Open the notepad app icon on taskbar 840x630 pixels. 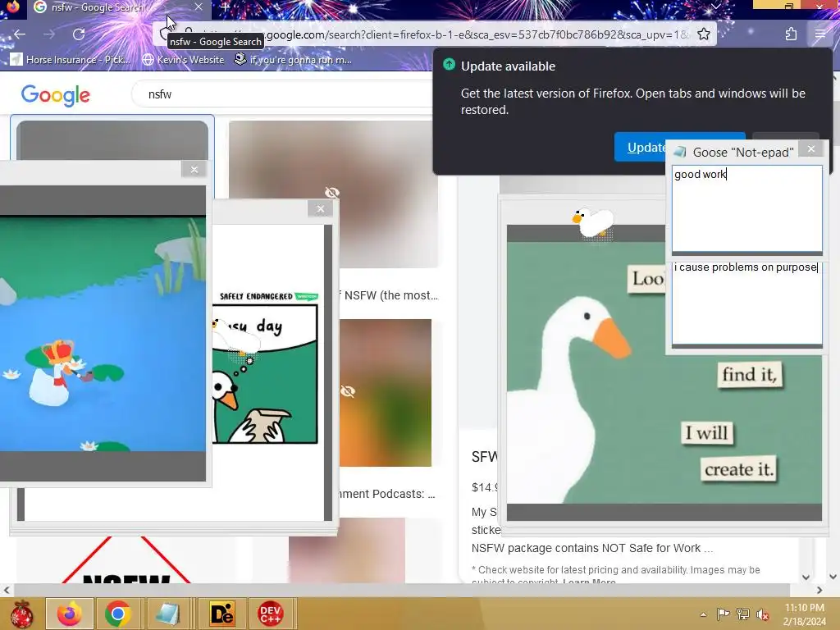click(167, 614)
